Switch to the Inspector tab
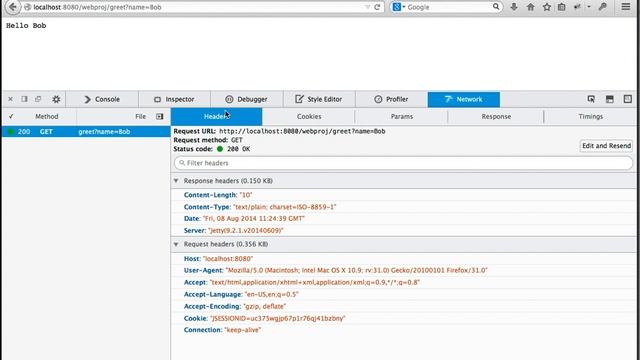Screen dimensions: 640x360 tap(174, 99)
